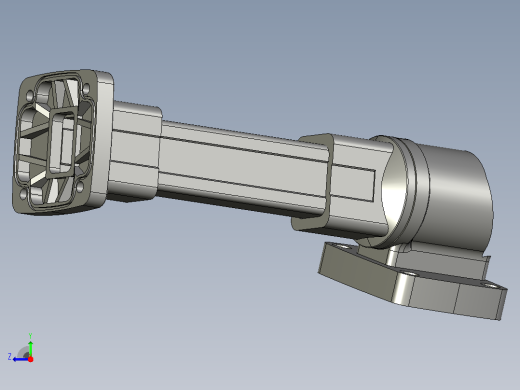Pick the top-right bolt hole on the square flange
Image resolution: width=520 pixels, height=390 pixels.
(86, 89)
